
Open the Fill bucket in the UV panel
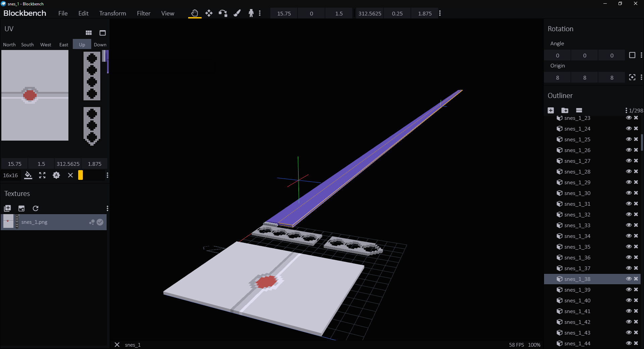click(28, 175)
